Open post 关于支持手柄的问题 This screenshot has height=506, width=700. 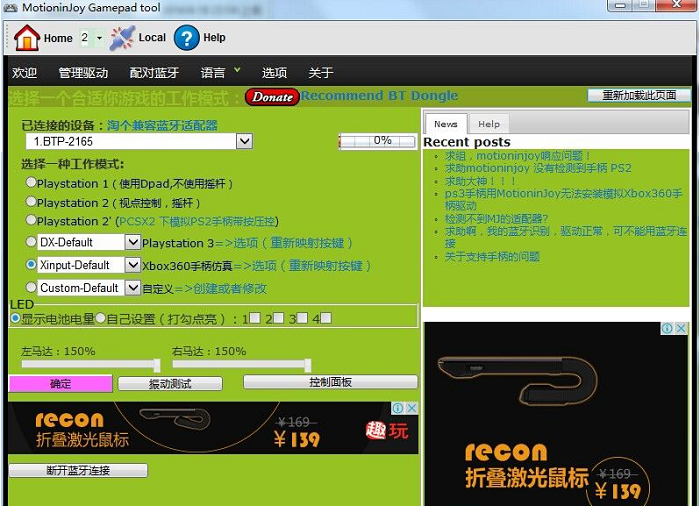[492, 257]
